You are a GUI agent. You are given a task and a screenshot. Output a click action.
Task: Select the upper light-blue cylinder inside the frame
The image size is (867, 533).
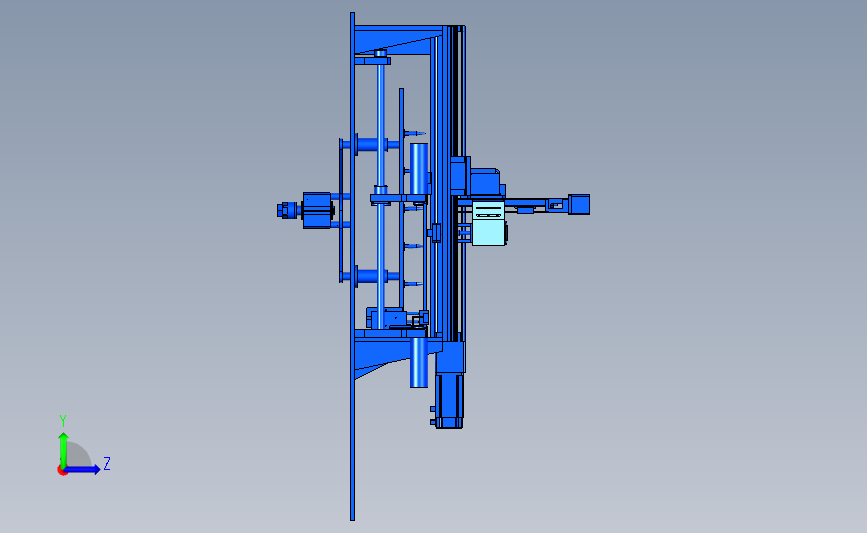click(x=419, y=169)
